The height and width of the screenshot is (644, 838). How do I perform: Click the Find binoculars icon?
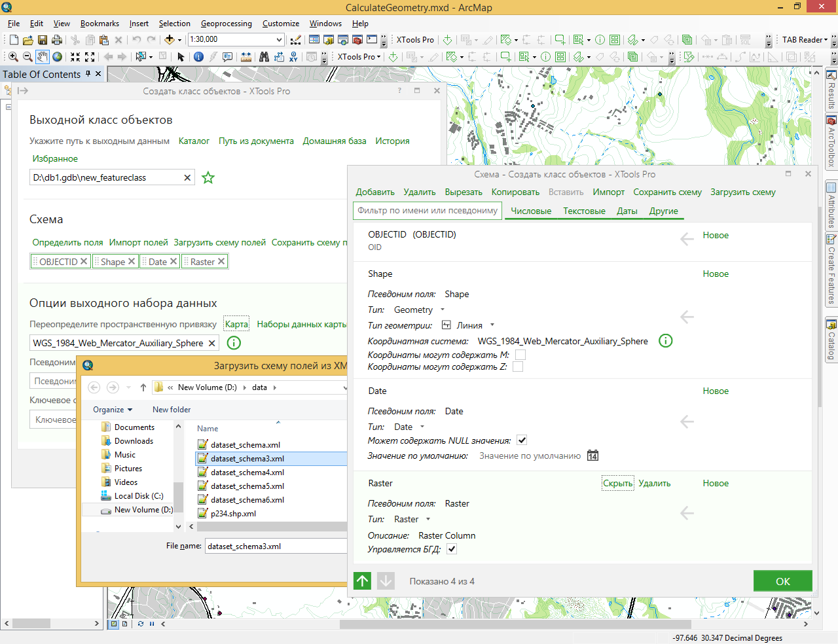264,57
